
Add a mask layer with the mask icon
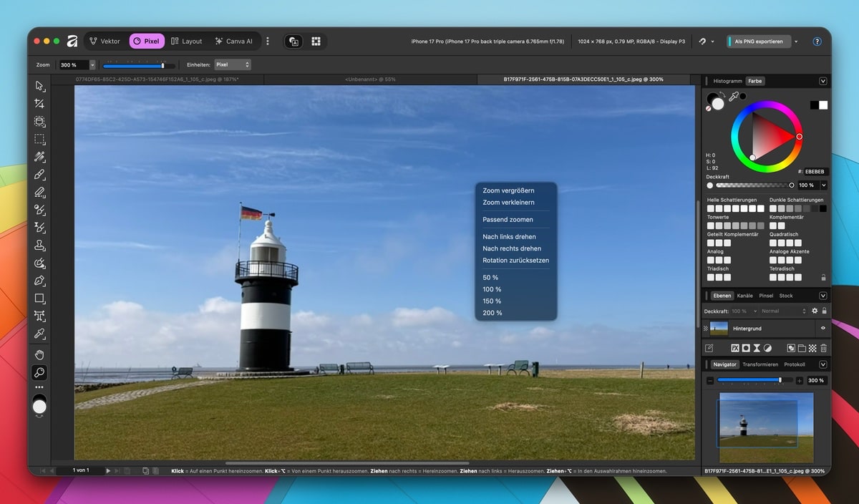coord(745,348)
